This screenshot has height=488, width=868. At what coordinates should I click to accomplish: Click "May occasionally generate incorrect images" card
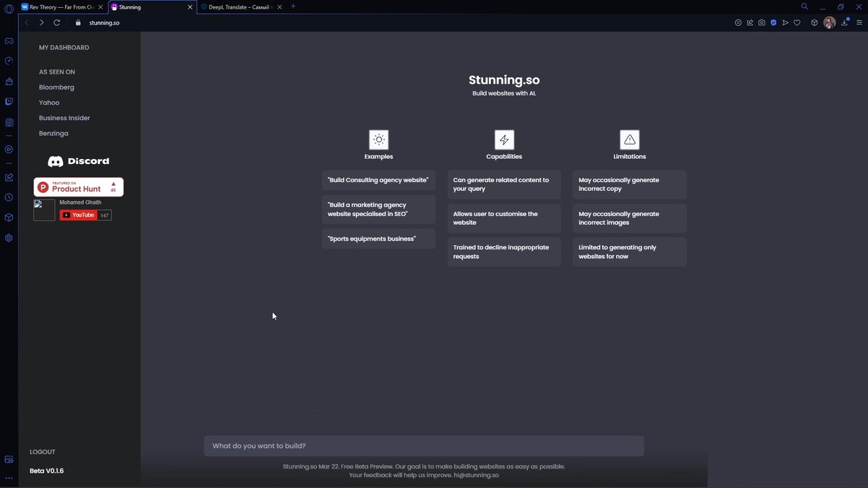point(629,218)
